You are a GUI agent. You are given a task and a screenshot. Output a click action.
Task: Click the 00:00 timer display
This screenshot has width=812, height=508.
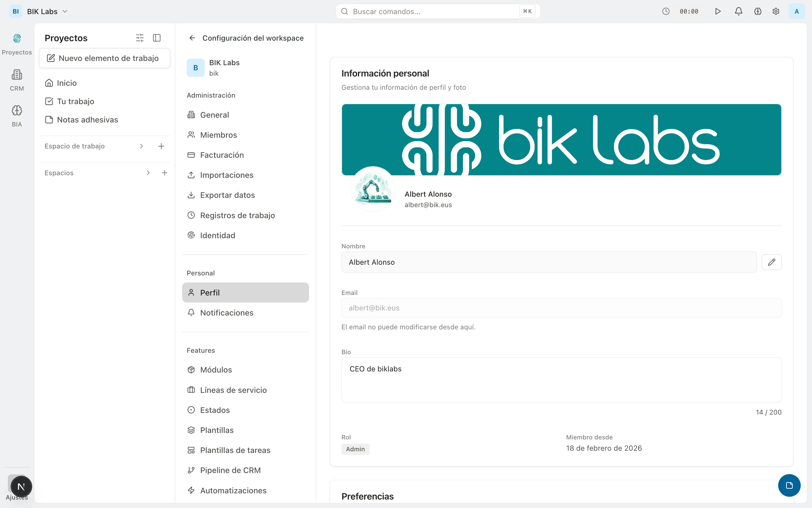(x=689, y=11)
